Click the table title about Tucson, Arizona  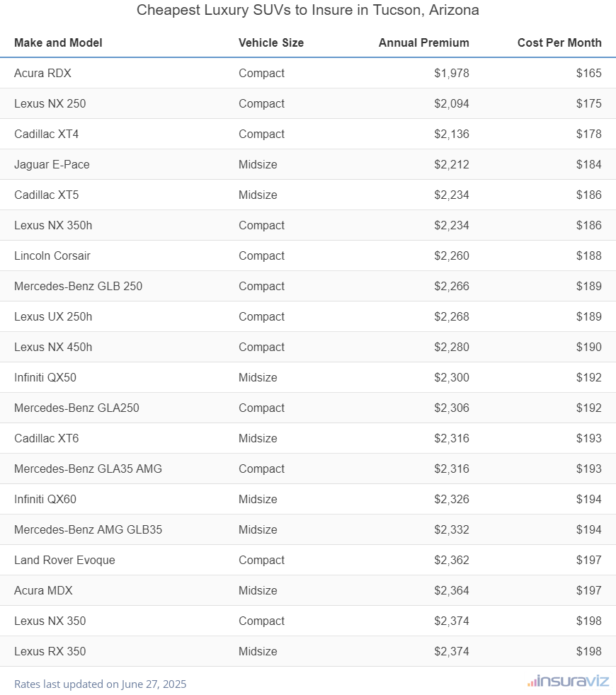pyautogui.click(x=307, y=11)
